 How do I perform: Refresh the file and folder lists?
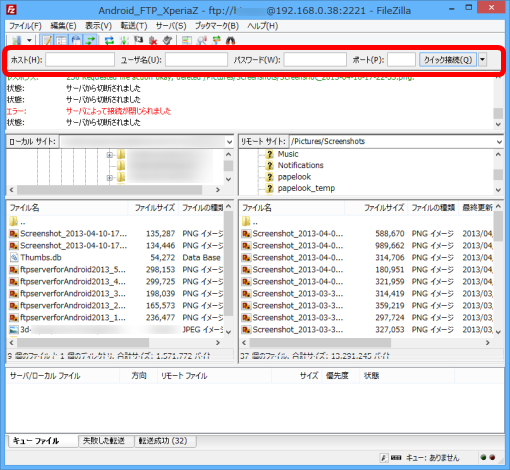(109, 41)
